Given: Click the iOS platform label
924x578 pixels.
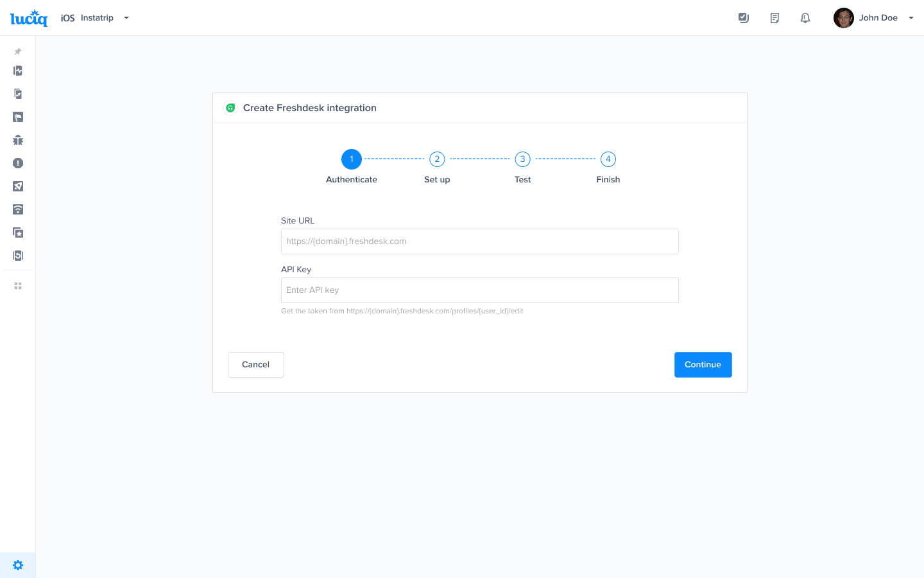Looking at the screenshot, I should pos(68,18).
